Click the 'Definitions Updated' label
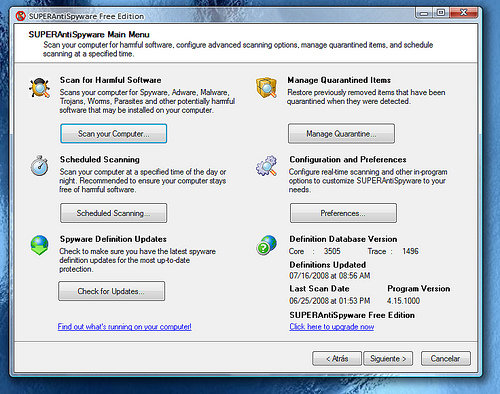 [x=328, y=265]
